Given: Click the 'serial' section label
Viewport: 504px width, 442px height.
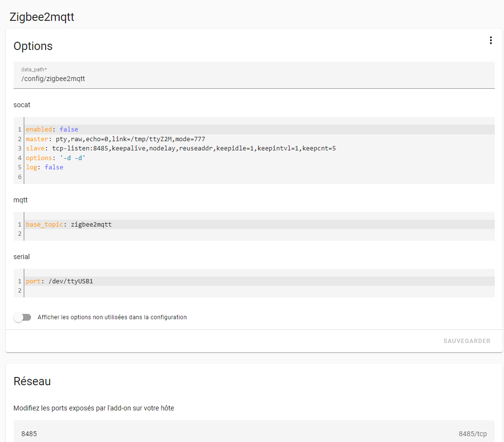Looking at the screenshot, I should coord(21,257).
